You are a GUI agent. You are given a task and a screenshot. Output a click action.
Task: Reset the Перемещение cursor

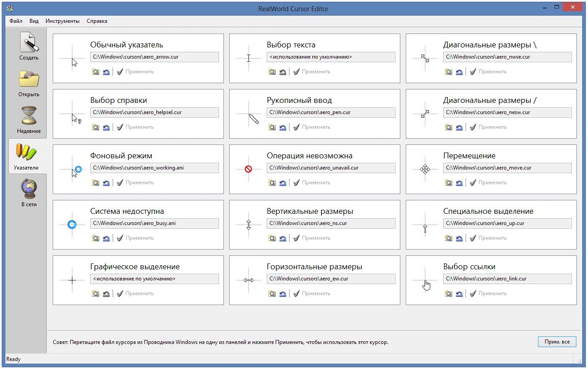pyautogui.click(x=459, y=182)
